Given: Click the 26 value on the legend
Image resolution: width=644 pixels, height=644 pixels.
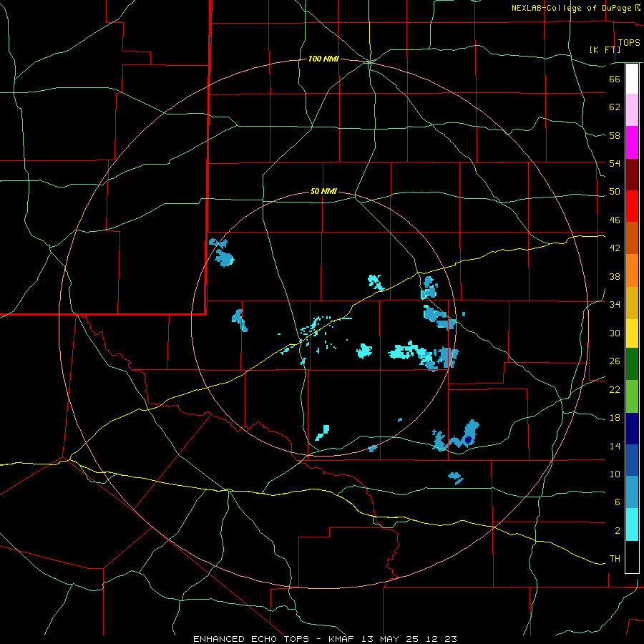Looking at the screenshot, I should [x=615, y=361].
